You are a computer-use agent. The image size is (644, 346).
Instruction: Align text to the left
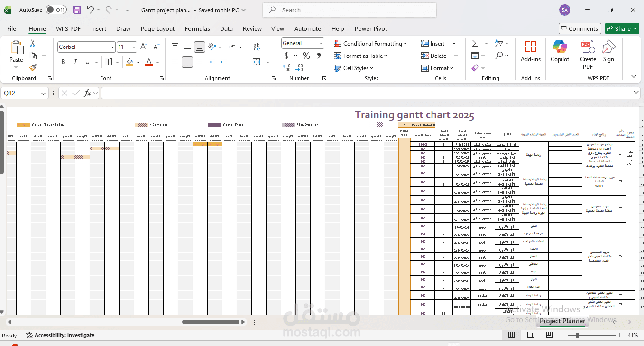(x=175, y=62)
